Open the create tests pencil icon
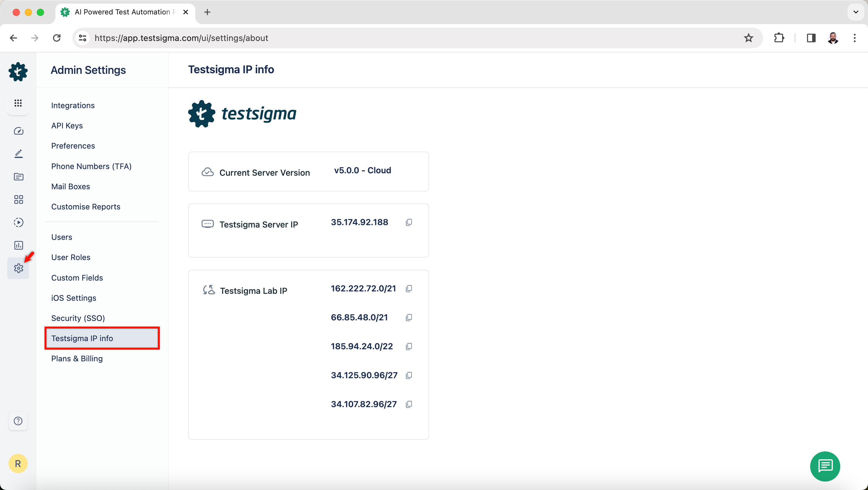The width and height of the screenshot is (868, 490). click(18, 154)
